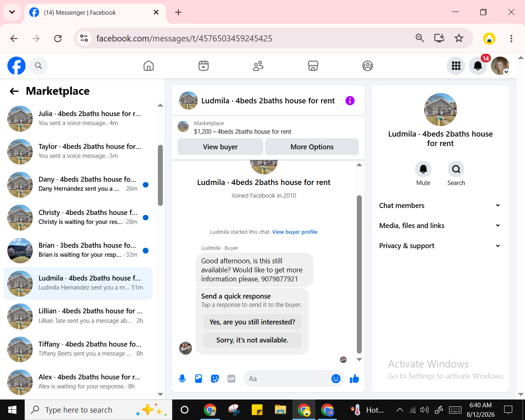The image size is (525, 420).
Task: Open the account profile picture menu
Action: point(500,66)
